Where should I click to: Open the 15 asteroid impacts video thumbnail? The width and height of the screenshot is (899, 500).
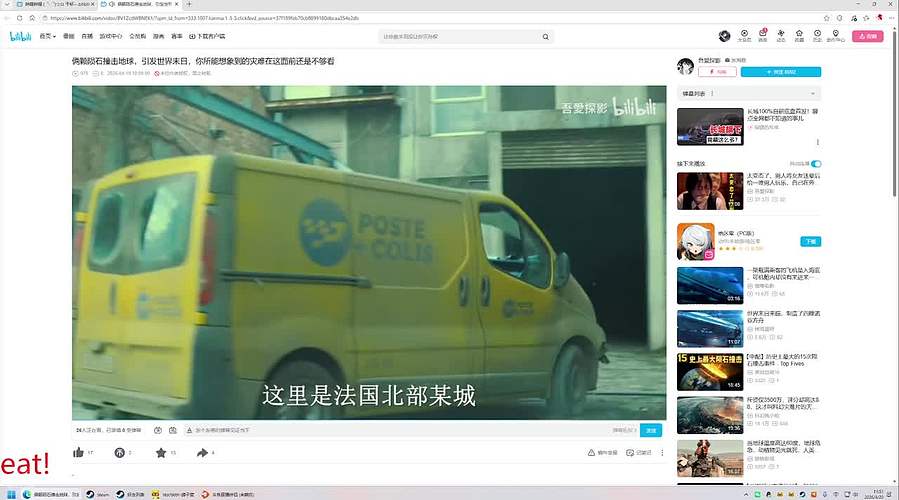[710, 372]
